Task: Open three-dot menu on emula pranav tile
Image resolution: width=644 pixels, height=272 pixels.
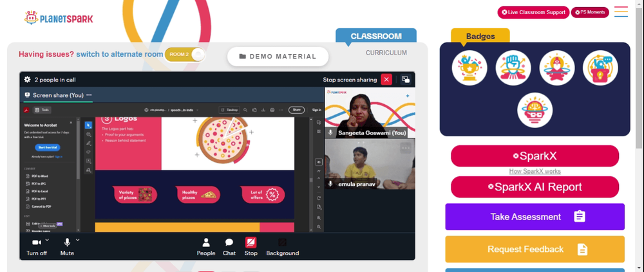Action: pos(406,147)
